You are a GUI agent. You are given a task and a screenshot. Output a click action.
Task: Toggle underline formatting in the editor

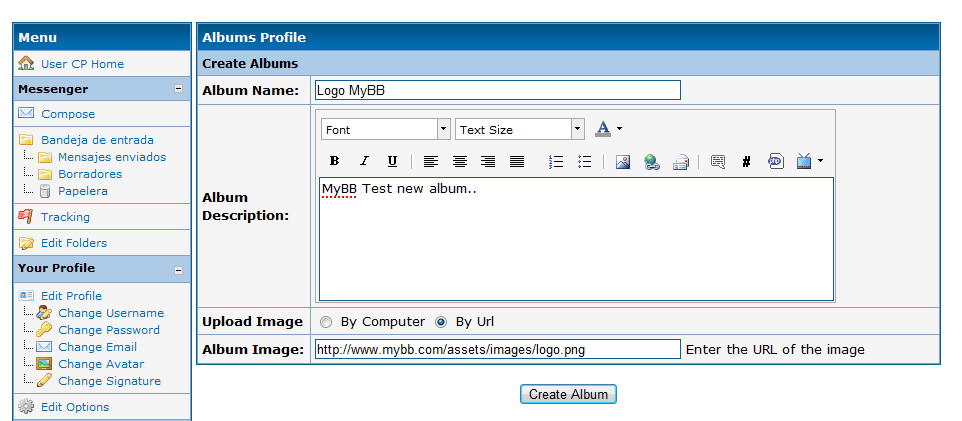(x=393, y=161)
